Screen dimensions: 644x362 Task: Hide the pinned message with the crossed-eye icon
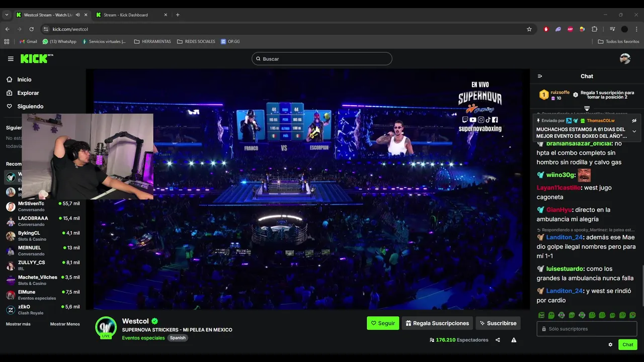point(634,121)
